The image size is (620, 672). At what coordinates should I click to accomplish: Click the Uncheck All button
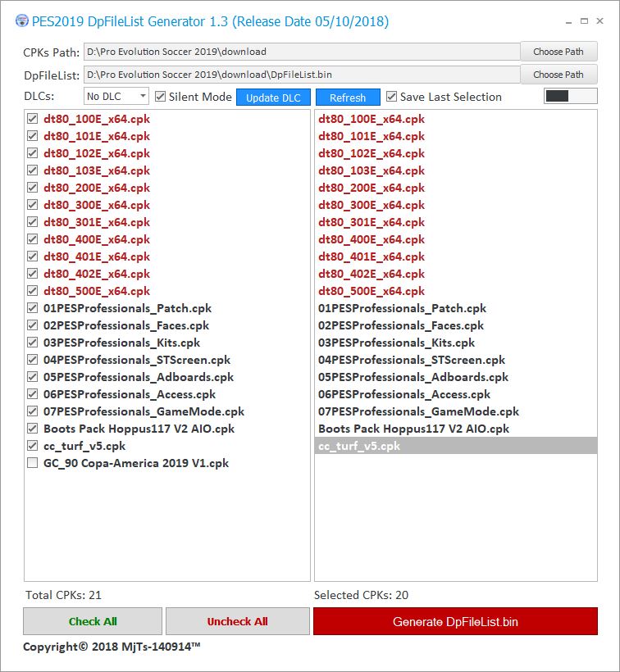(238, 621)
